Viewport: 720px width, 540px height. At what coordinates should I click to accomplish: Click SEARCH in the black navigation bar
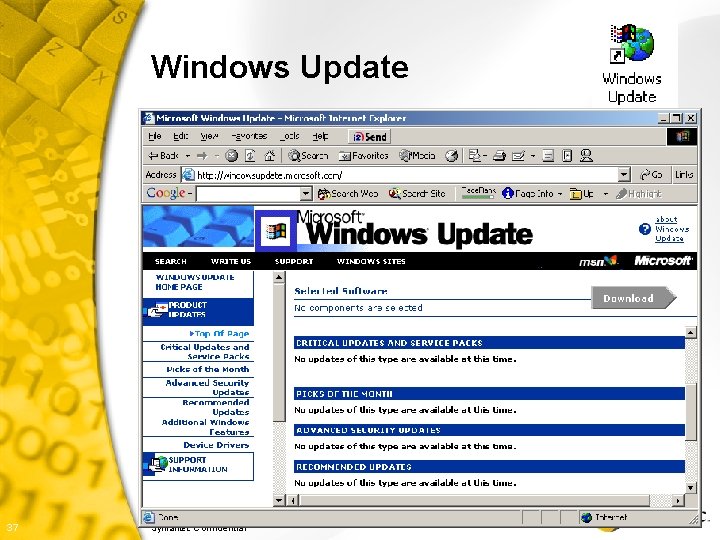[170, 261]
